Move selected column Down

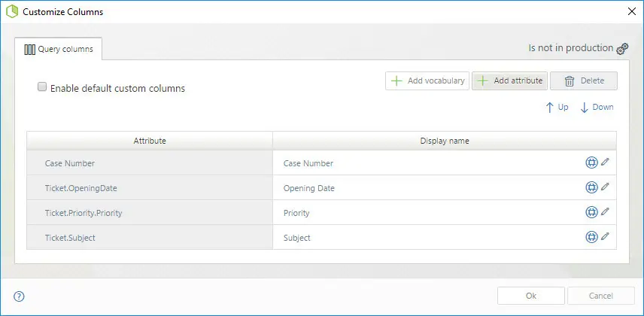(597, 108)
